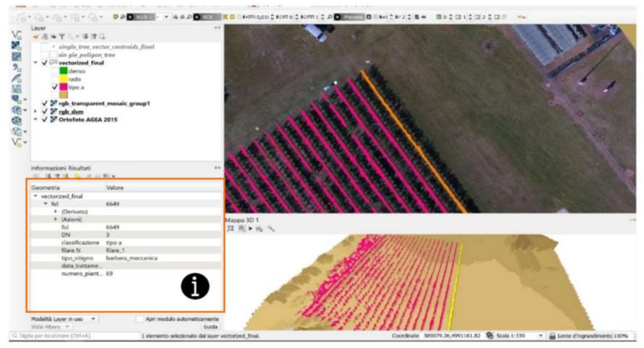
Task: Click the New Shapefile Layer icon at toolbar bottom
Action: [16, 142]
